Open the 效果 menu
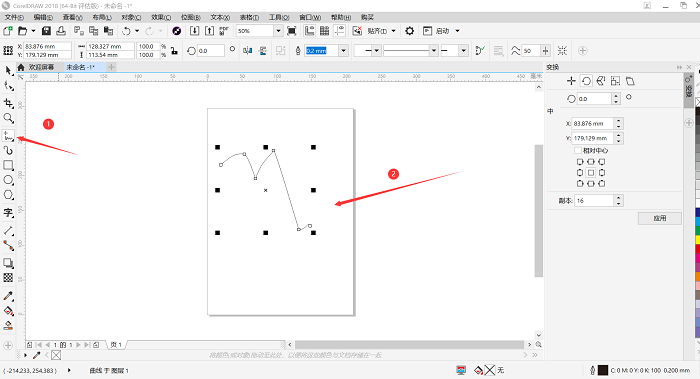This screenshot has height=379, width=700. point(161,17)
